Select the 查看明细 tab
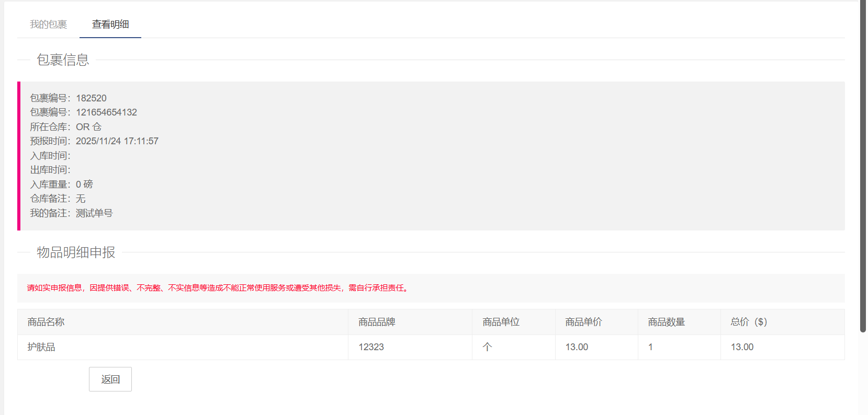This screenshot has height=415, width=868. point(110,25)
